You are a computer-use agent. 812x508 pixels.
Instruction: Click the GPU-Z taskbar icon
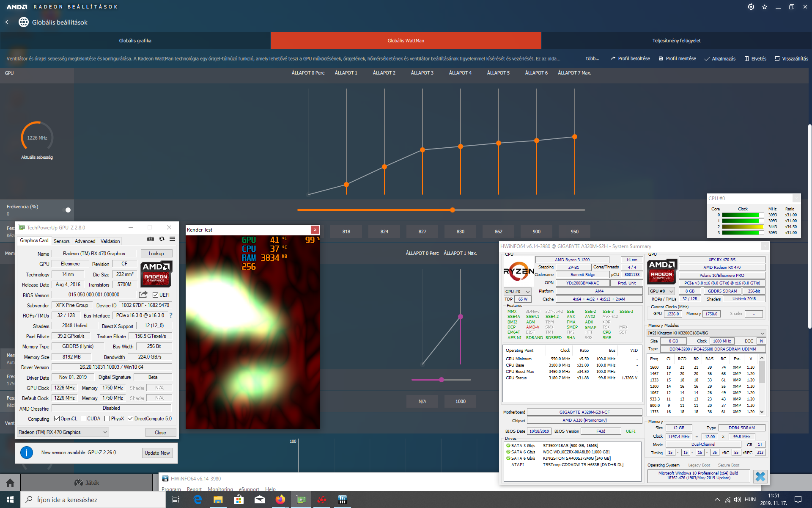pyautogui.click(x=301, y=500)
